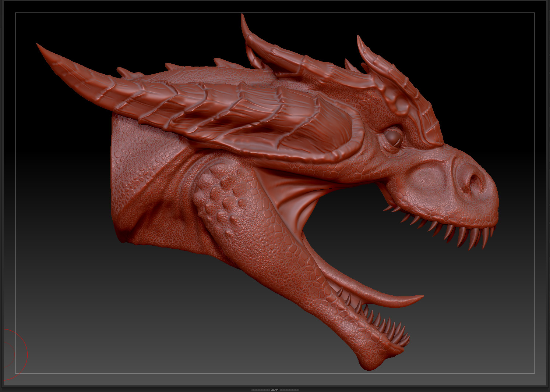Click the dragon's eye
Screen dimensions: 550x392
pyautogui.click(x=394, y=136)
